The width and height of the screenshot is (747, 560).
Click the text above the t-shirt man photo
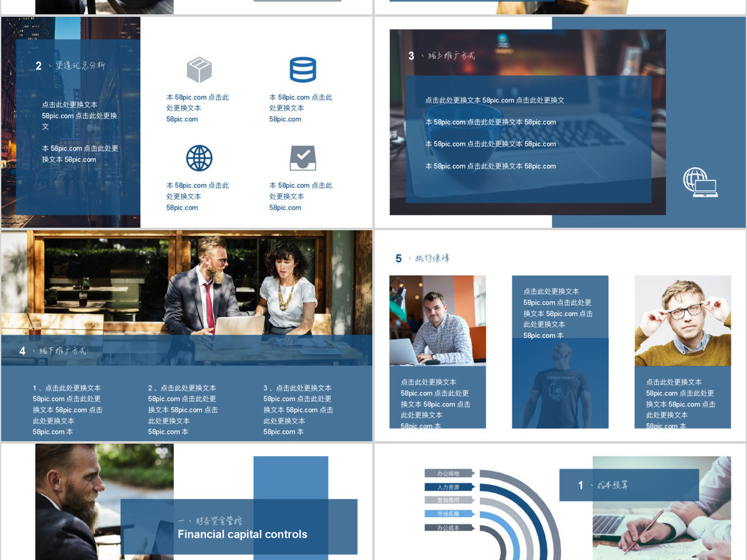558,313
